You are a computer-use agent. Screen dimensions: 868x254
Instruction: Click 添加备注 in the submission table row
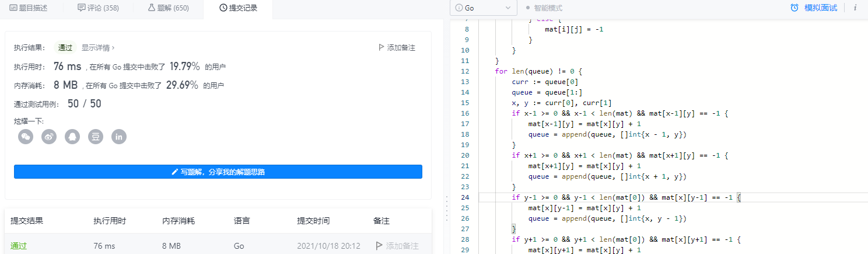[402, 246]
